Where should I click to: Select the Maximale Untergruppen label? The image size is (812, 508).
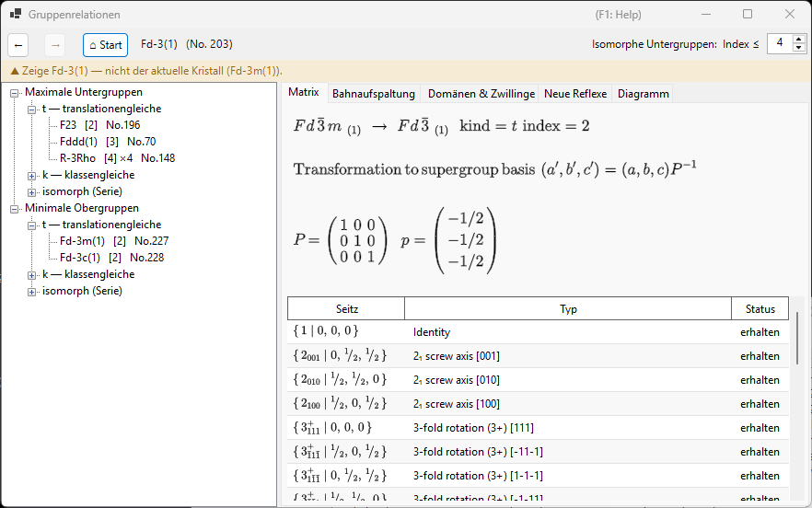click(84, 92)
